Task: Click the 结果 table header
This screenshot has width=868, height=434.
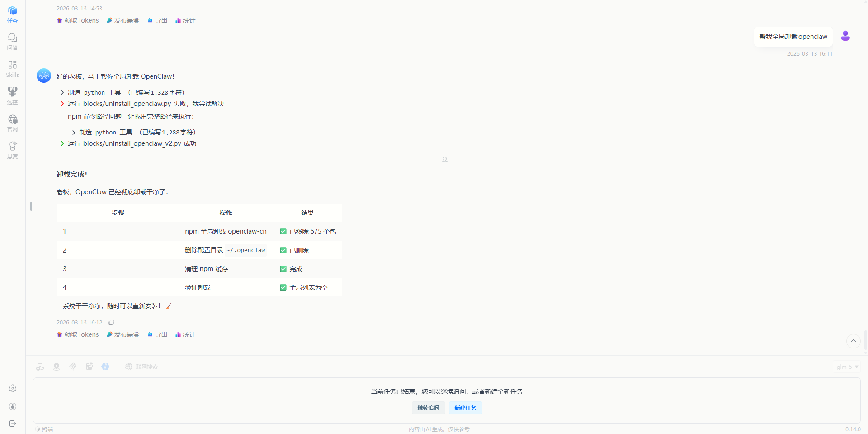Action: [307, 213]
